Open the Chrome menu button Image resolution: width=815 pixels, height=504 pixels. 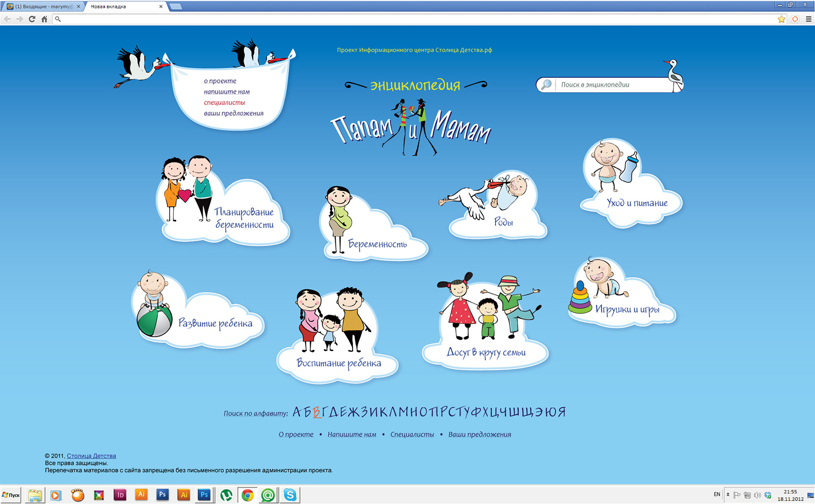[x=808, y=19]
